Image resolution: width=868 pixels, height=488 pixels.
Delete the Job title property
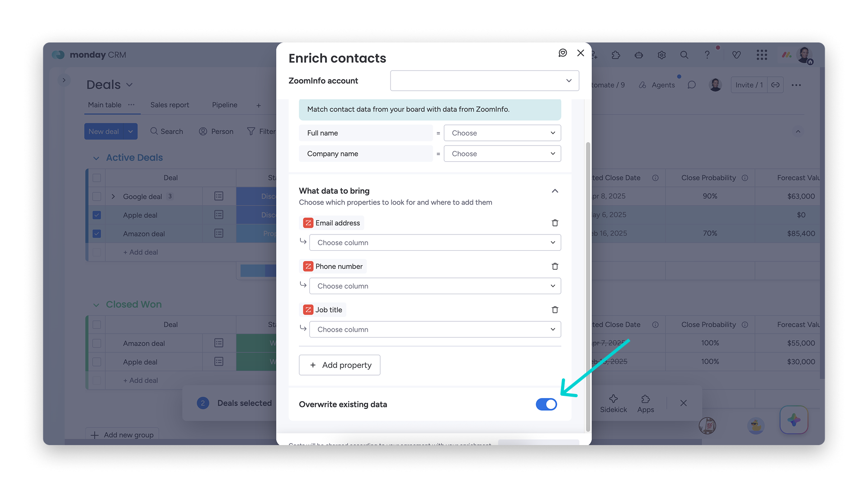pyautogui.click(x=555, y=310)
